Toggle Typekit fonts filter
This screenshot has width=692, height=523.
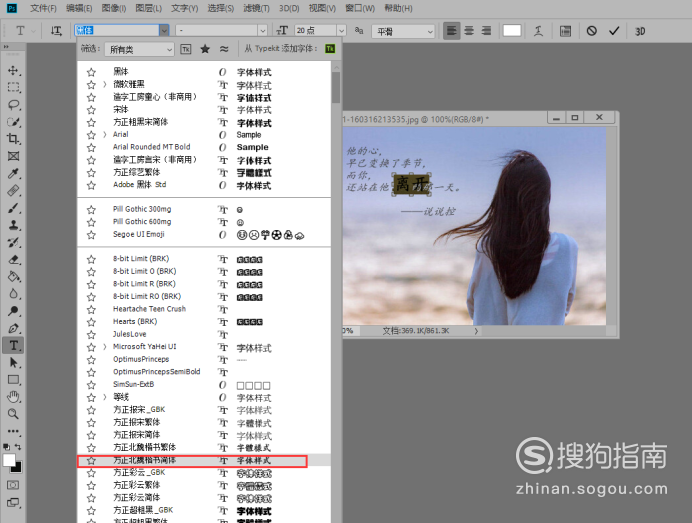coord(186,49)
